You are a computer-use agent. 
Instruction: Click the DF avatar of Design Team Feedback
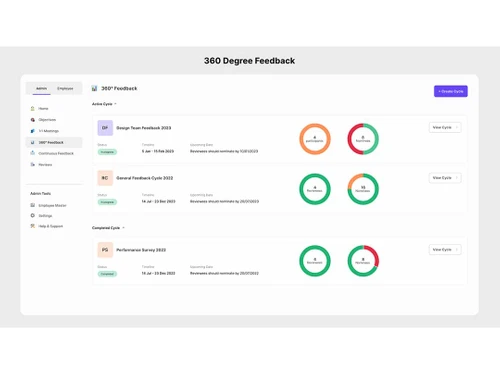pyautogui.click(x=105, y=128)
